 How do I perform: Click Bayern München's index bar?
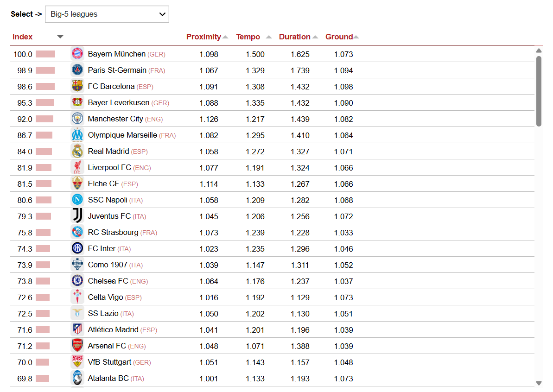(x=45, y=54)
